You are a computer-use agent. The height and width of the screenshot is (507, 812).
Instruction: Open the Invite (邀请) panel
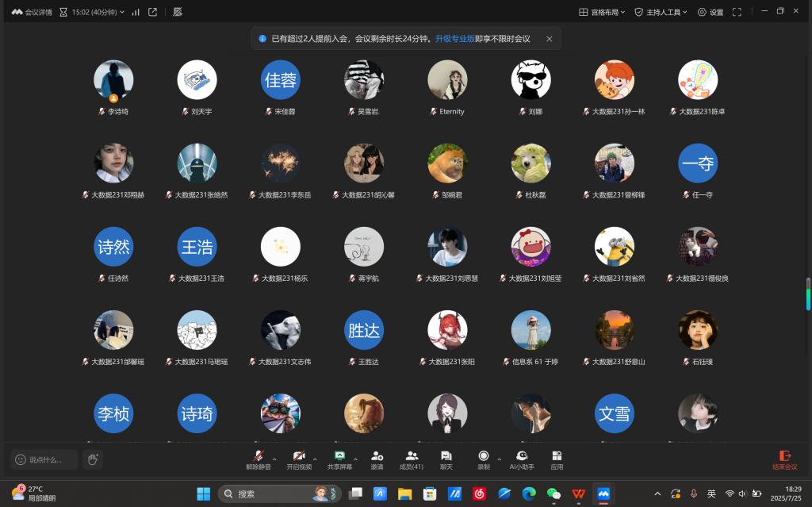coord(377,459)
